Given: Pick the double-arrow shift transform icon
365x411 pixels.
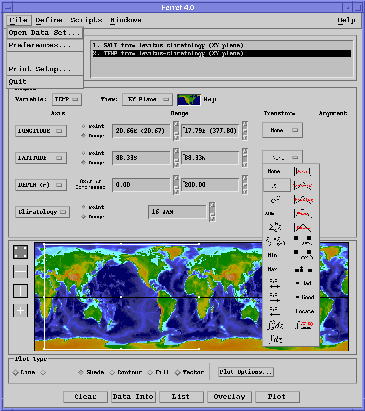Looking at the screenshot, I should click(274, 283).
